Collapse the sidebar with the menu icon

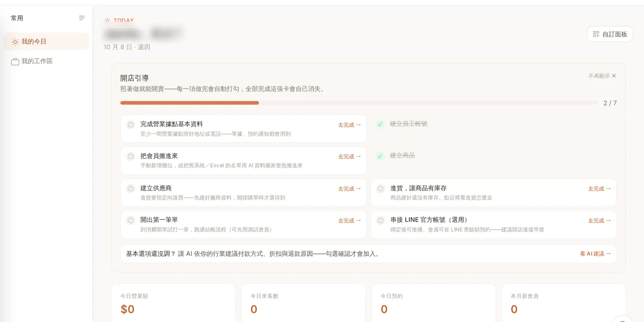tap(82, 18)
